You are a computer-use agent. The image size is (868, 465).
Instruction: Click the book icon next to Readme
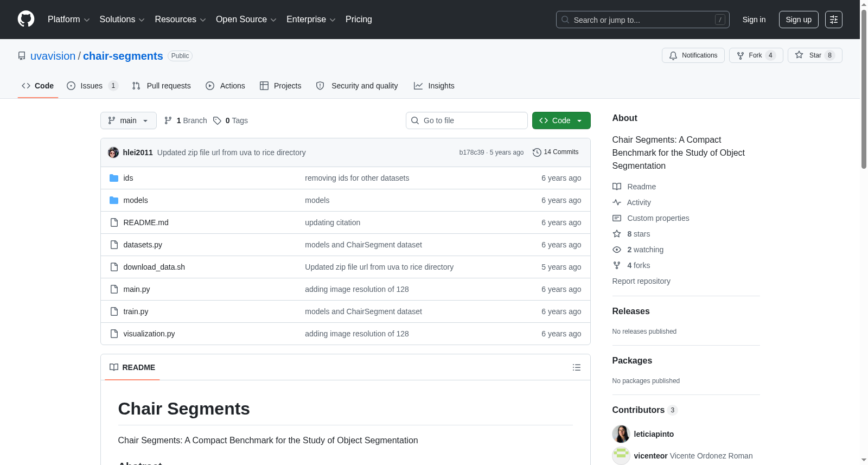click(x=617, y=187)
